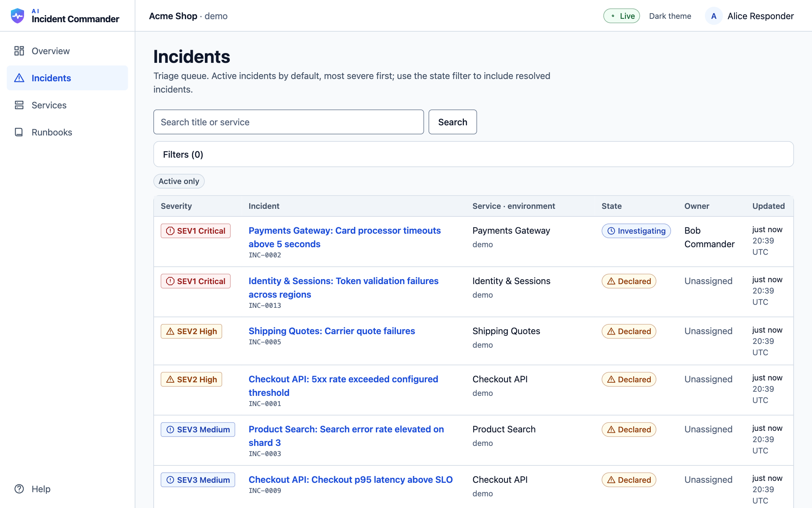Click the Identity & Sessions service cell

511,281
